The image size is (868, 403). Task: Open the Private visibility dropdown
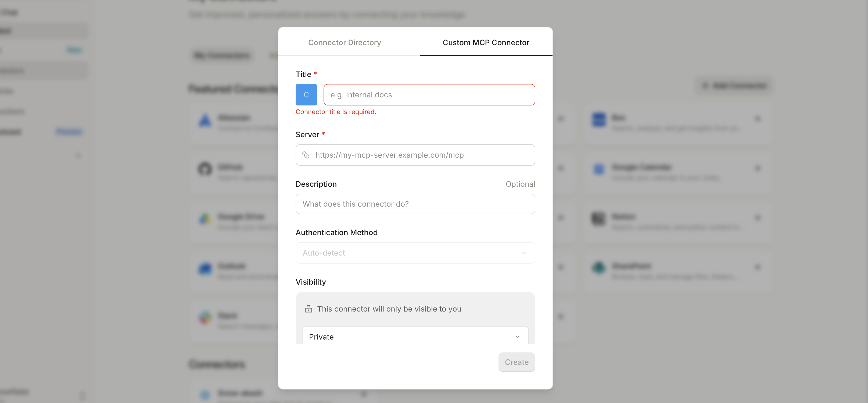coord(415,336)
